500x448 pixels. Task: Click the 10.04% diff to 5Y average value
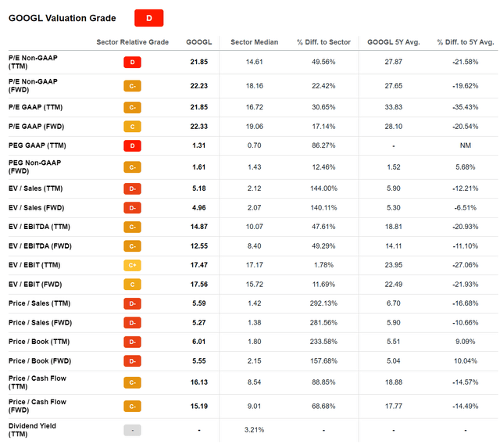tap(466, 361)
